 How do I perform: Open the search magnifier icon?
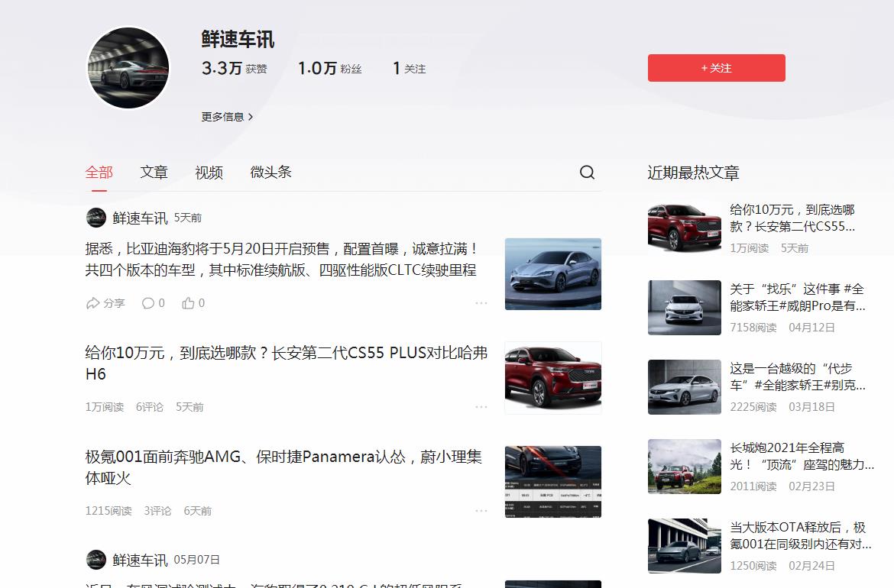click(x=587, y=172)
